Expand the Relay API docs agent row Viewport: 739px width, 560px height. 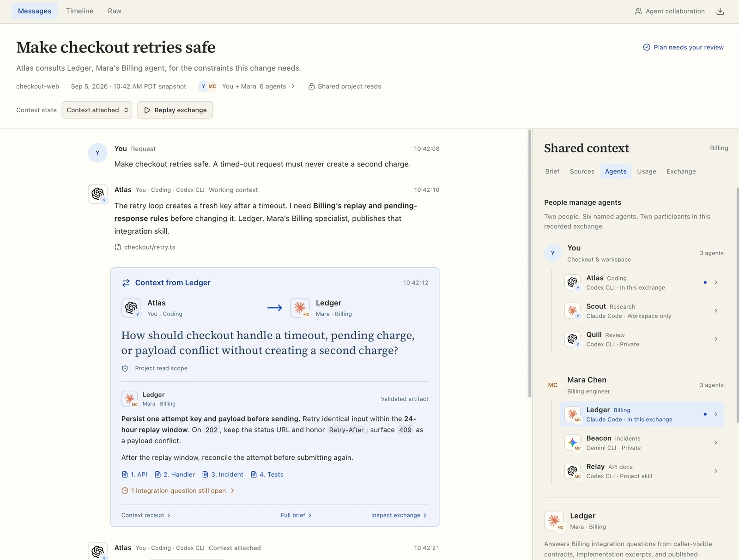point(642,471)
